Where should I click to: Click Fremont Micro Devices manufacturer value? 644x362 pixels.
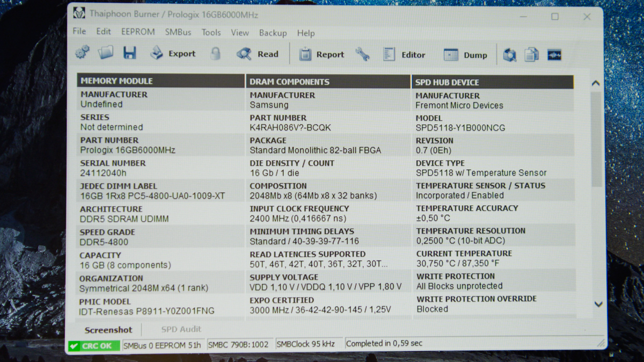click(459, 105)
